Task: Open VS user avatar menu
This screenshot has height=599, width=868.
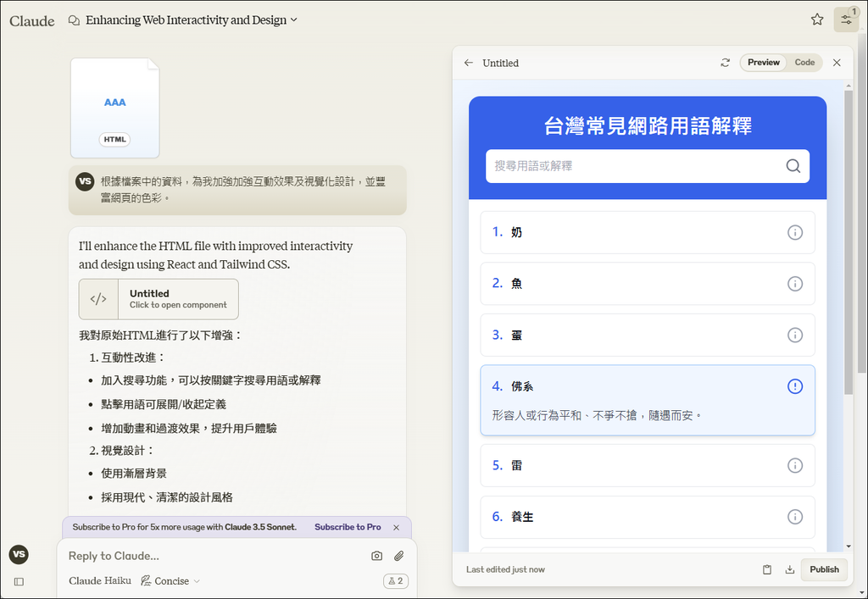Action: 19,554
